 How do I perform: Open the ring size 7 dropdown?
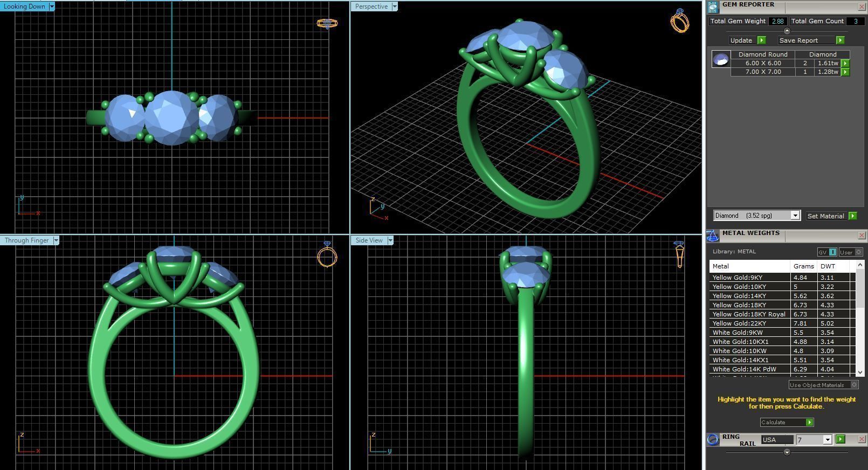pos(827,440)
